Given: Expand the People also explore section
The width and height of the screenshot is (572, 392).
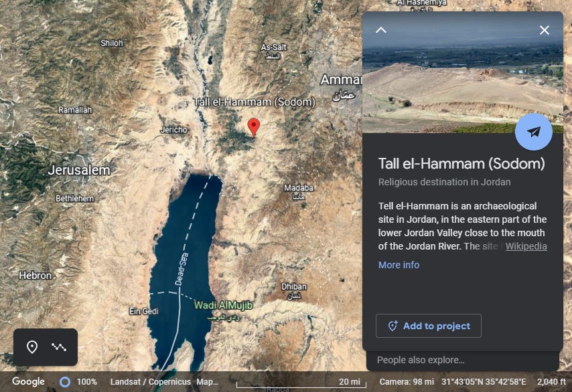Looking at the screenshot, I should tap(463, 361).
